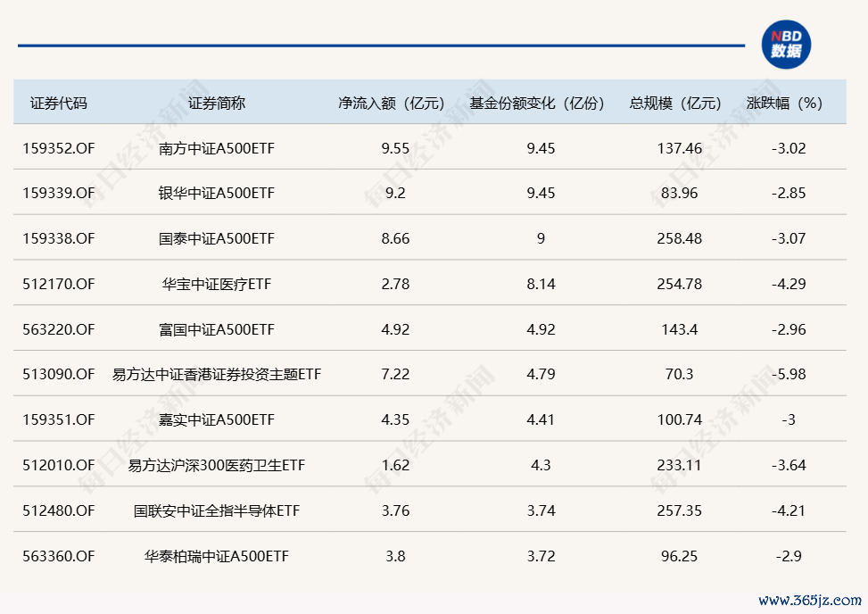The image size is (868, 614).
Task: Click share change value 9 in 国泰 row
Action: tap(541, 238)
